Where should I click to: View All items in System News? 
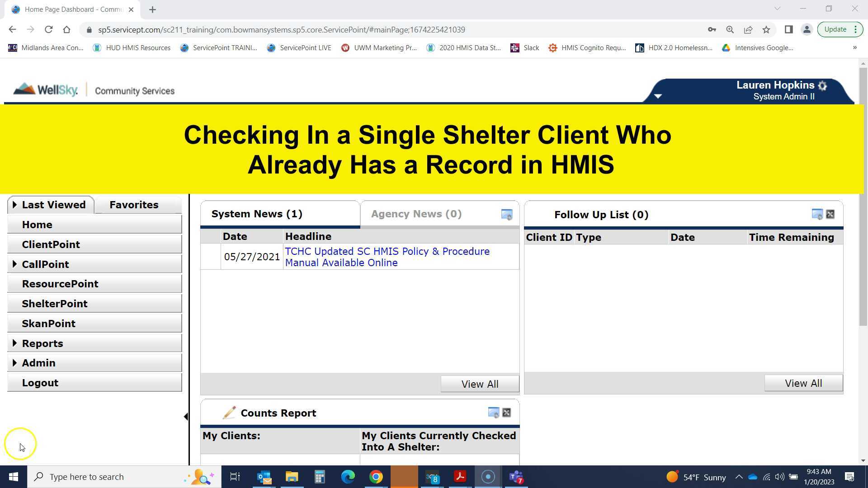[480, 384]
